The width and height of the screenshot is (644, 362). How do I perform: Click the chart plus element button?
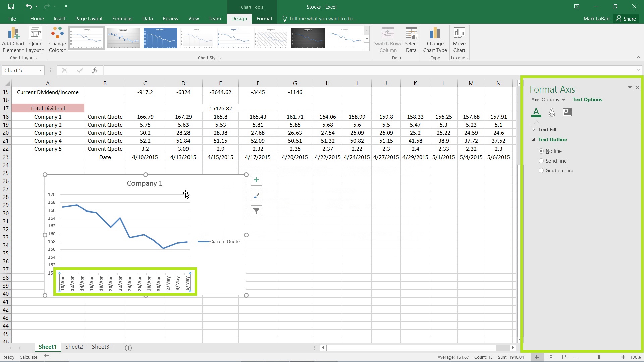tap(257, 180)
